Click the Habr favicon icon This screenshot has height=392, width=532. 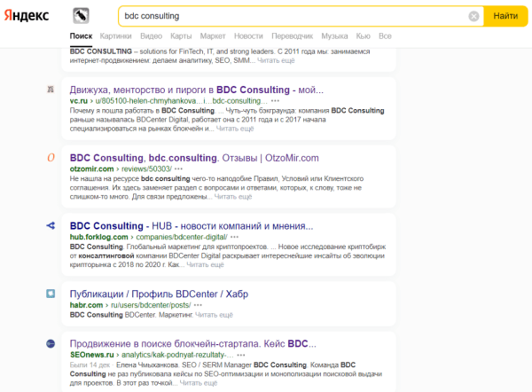[x=52, y=293]
